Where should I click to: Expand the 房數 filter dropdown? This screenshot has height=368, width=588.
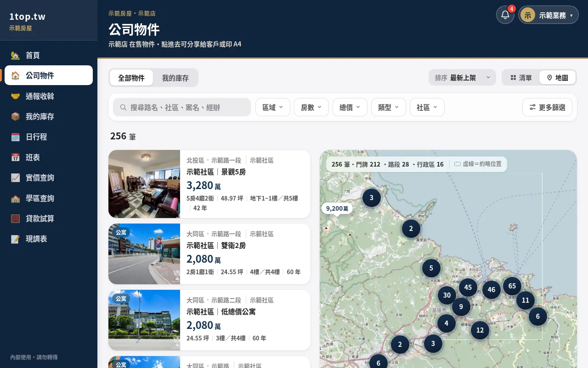tap(311, 107)
